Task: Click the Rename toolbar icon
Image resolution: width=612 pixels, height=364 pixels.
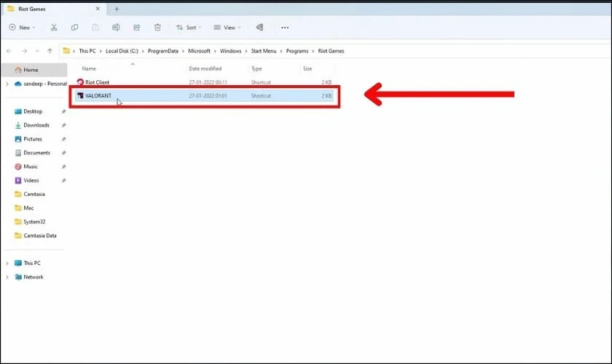Action: (x=116, y=28)
